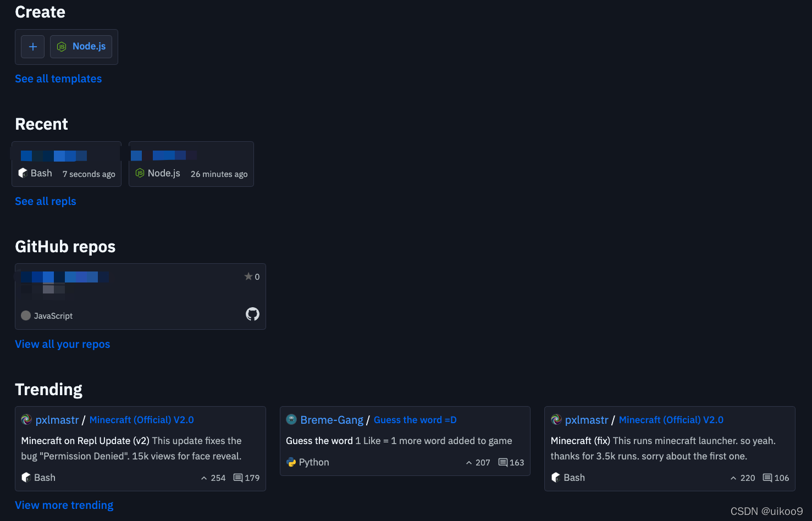Image resolution: width=812 pixels, height=521 pixels.
Task: Click the star icon on the GitHub repo card
Action: [248, 276]
